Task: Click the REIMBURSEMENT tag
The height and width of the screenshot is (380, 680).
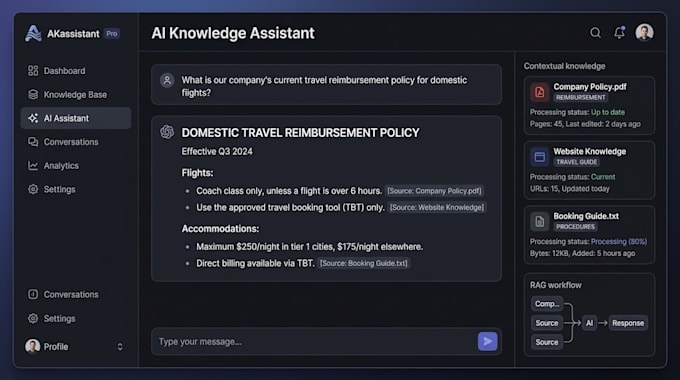Action: click(581, 98)
